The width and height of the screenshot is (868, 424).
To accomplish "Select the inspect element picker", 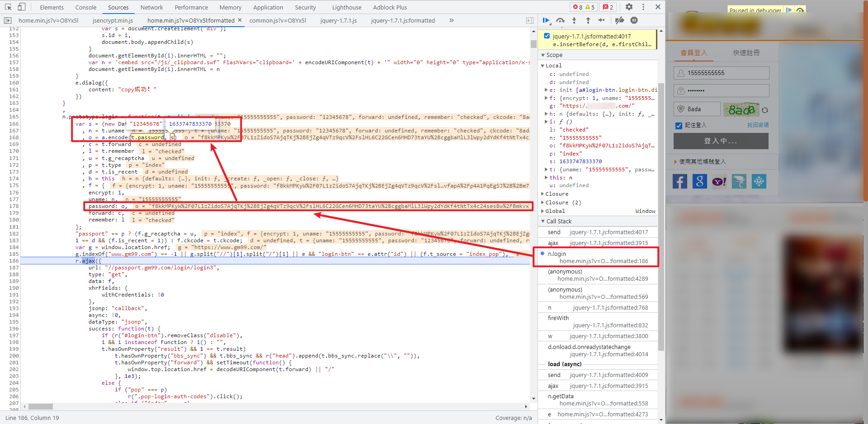I will pyautogui.click(x=8, y=7).
